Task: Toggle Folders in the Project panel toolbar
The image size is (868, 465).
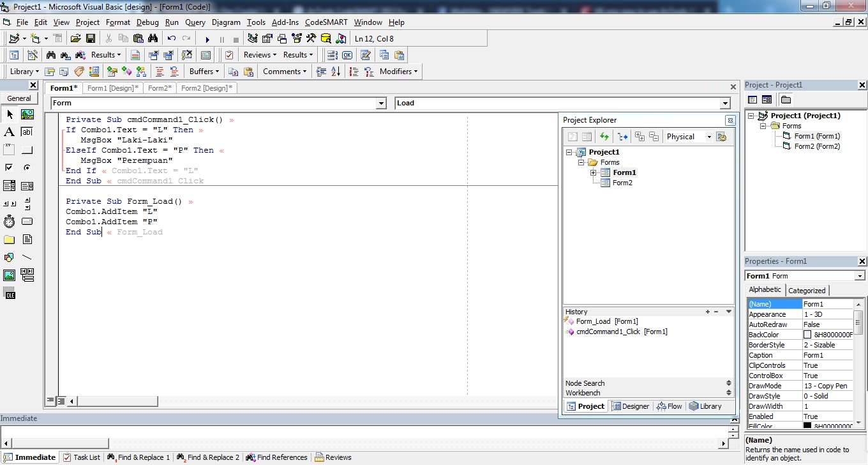Action: coord(786,100)
